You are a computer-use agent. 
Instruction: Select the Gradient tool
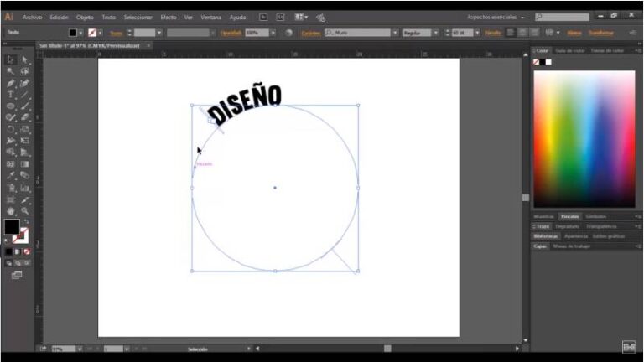click(24, 164)
